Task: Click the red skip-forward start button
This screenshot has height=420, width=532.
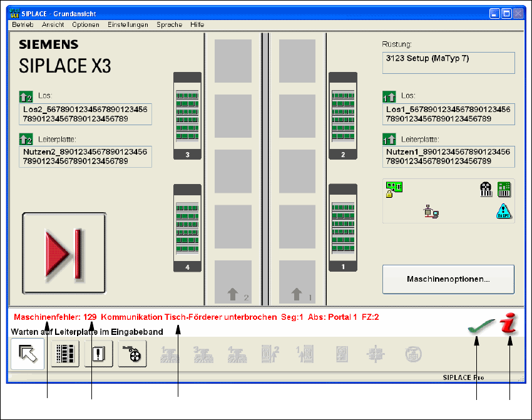Action: 64,254
